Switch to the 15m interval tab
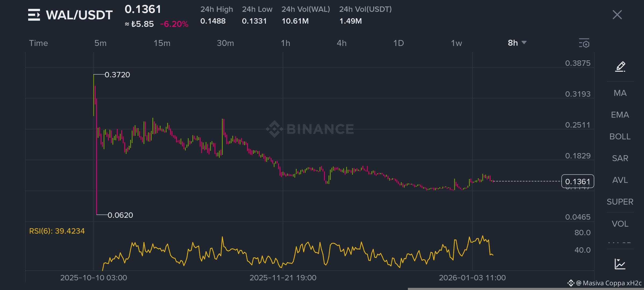 coord(162,43)
